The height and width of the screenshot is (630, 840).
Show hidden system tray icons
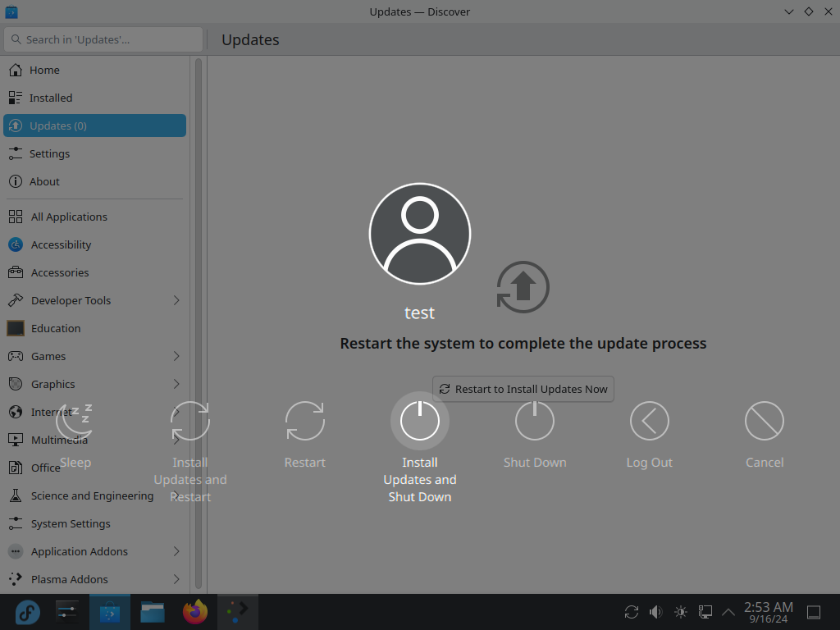click(728, 612)
